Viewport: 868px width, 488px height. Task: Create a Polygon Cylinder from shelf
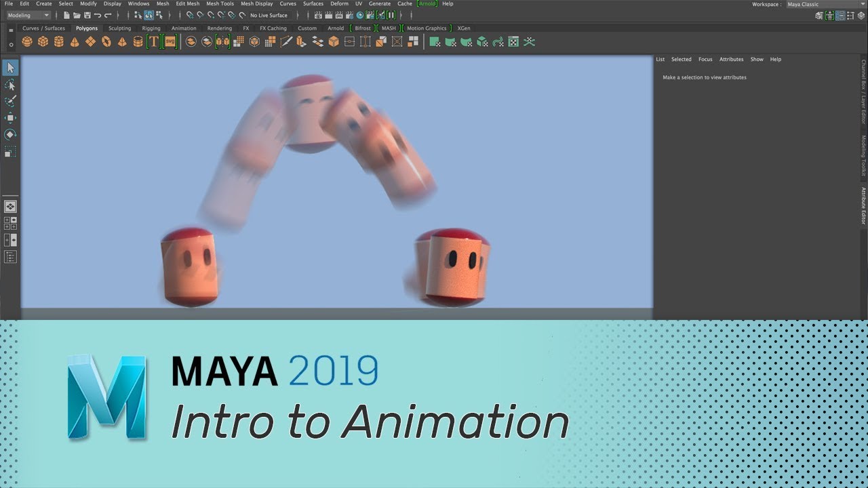[x=59, y=42]
